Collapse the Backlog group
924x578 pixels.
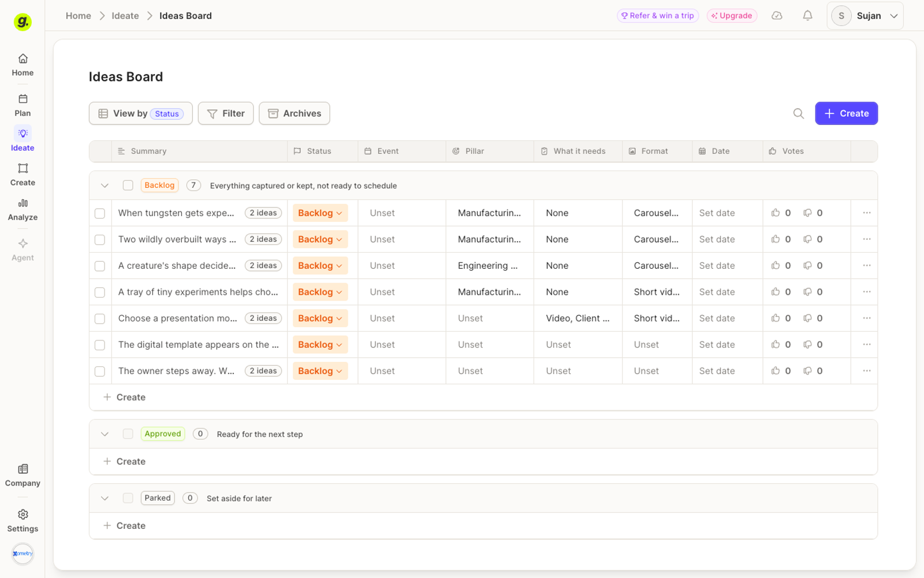[x=105, y=186]
